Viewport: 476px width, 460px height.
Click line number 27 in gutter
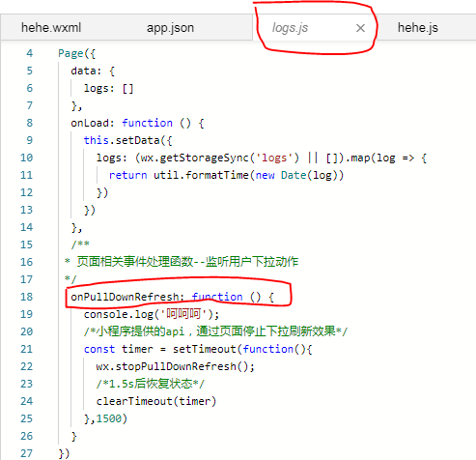tap(27, 453)
